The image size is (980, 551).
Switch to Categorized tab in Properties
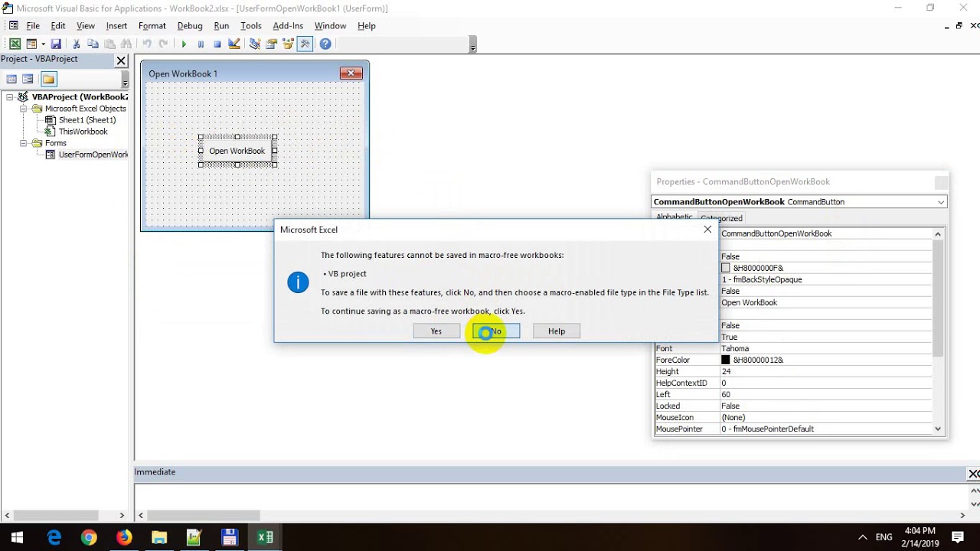point(721,218)
